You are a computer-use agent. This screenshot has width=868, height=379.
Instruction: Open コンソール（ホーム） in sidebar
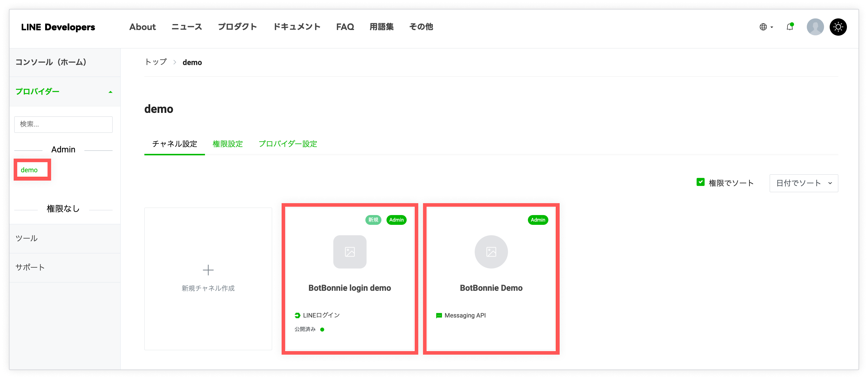65,62
